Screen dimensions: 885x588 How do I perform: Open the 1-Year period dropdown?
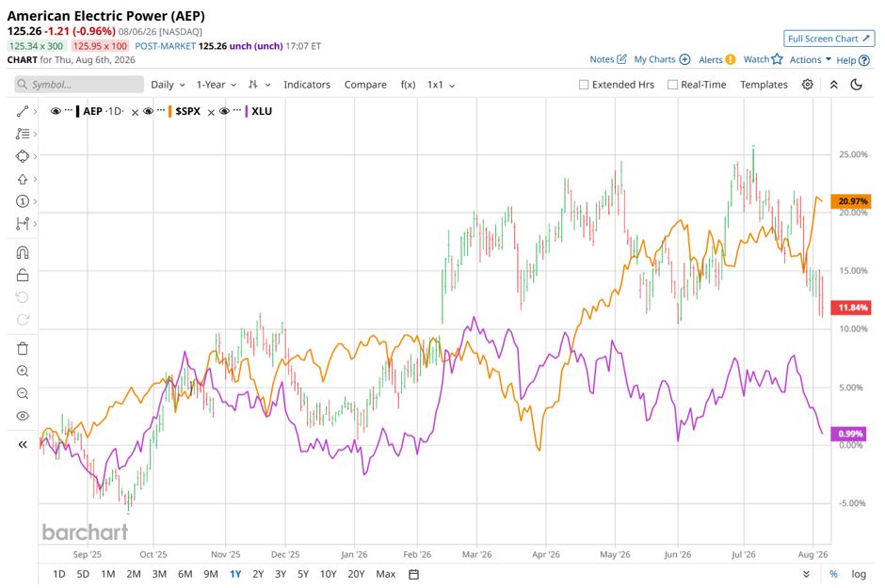[217, 85]
